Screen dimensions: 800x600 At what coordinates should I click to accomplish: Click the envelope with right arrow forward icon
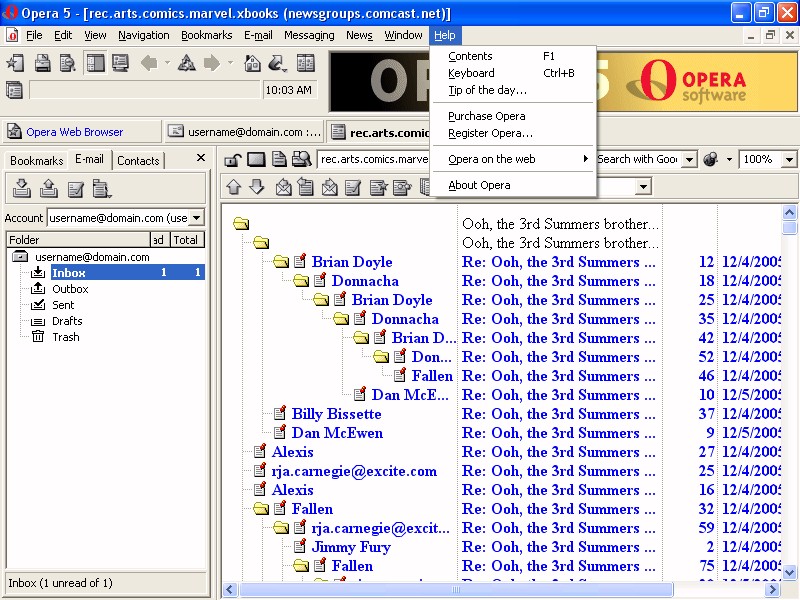pos(330,187)
